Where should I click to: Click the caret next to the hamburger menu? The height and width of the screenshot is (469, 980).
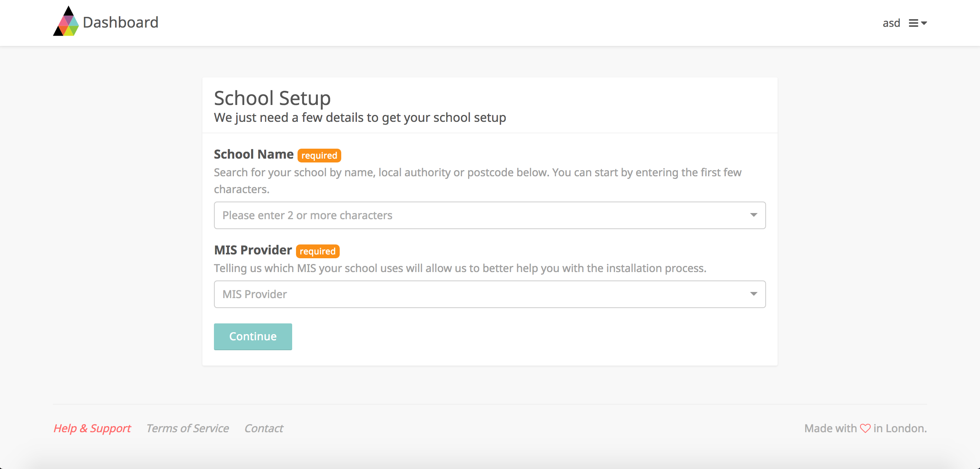tap(924, 23)
